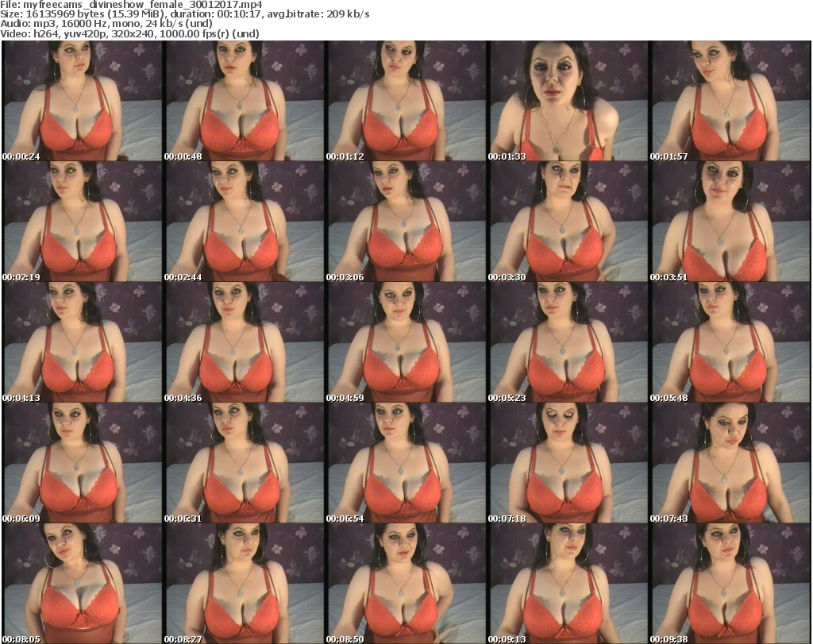Click the 'Size: 16135969 bytes' header line
813x644 pixels.
tap(184, 14)
